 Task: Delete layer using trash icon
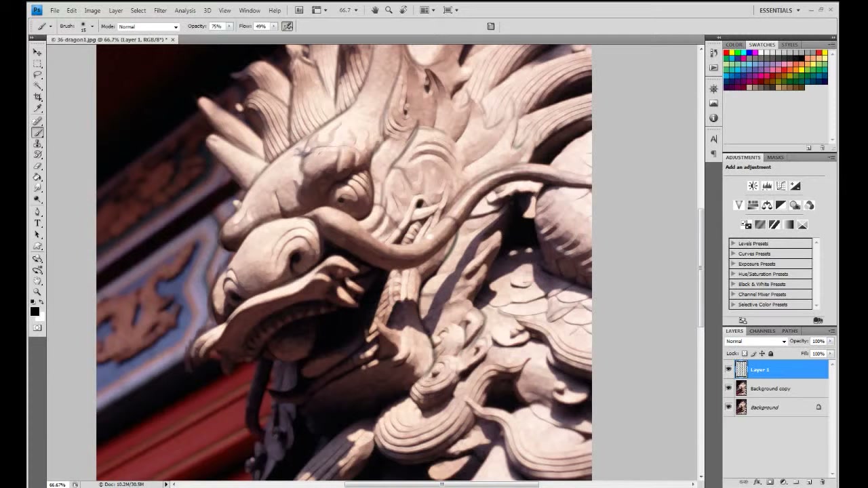click(823, 482)
